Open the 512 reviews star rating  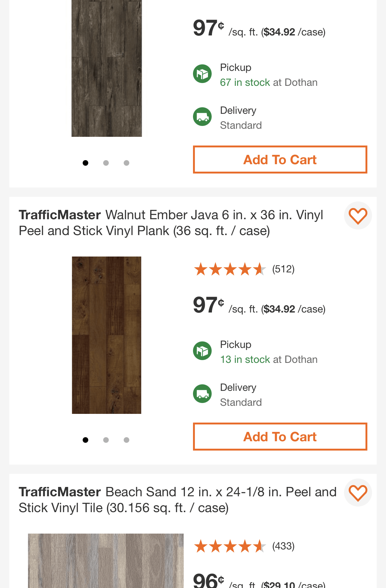point(244,269)
